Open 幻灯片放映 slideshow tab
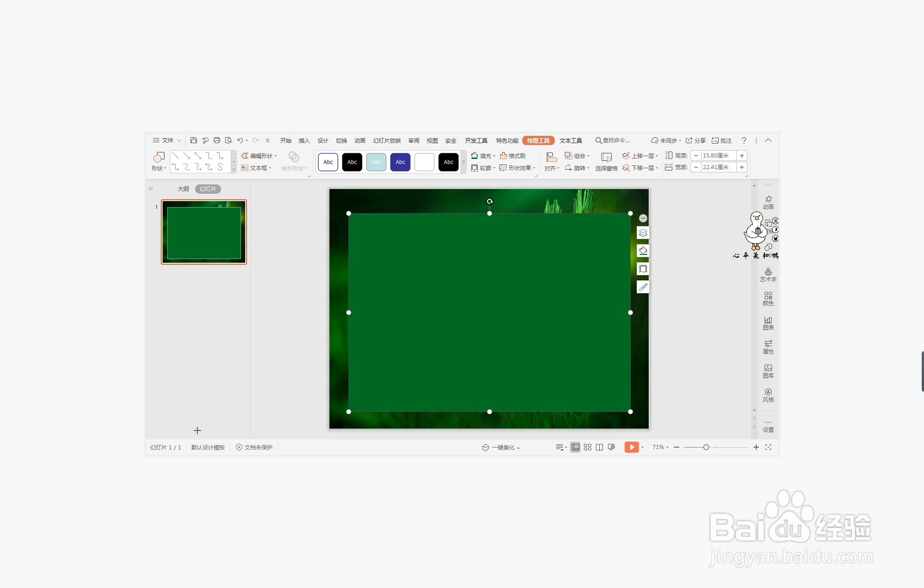 (x=386, y=140)
